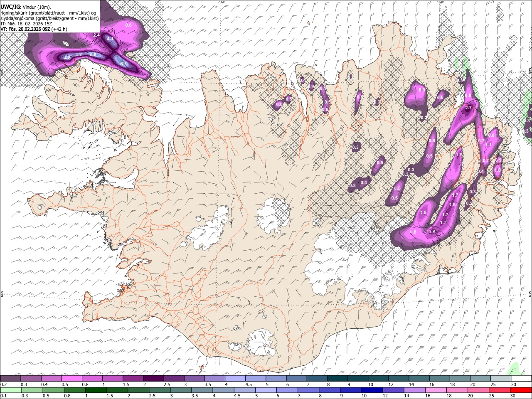The image size is (532, 399).
Task: Click the '0.2' label in the upper legend row
Action: pos(4,384)
